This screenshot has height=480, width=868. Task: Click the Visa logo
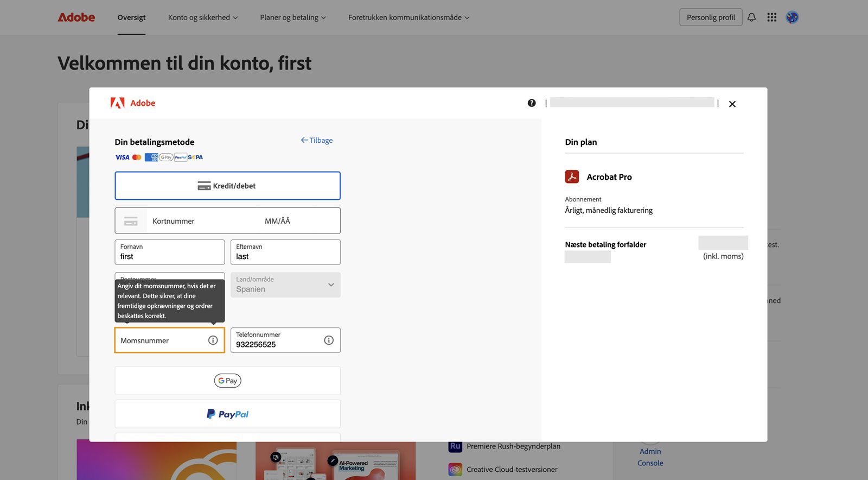click(122, 157)
